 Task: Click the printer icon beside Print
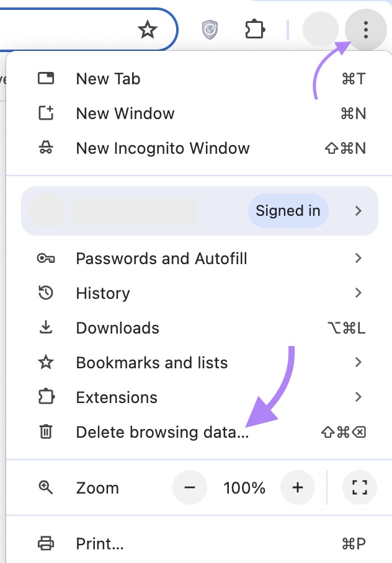[47, 544]
